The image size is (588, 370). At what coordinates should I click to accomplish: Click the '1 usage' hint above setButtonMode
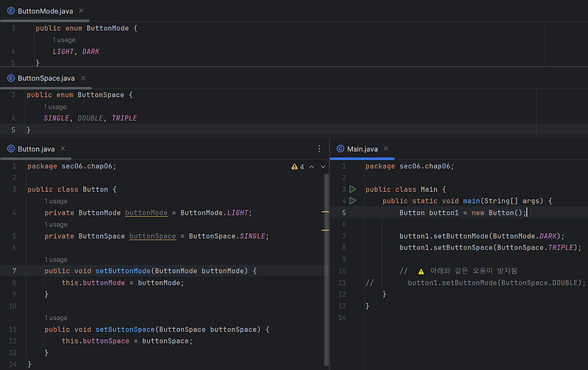click(x=56, y=260)
